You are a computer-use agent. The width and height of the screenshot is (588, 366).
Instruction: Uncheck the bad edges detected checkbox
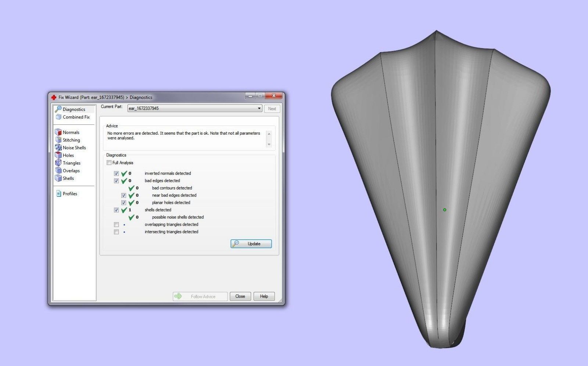(x=116, y=181)
